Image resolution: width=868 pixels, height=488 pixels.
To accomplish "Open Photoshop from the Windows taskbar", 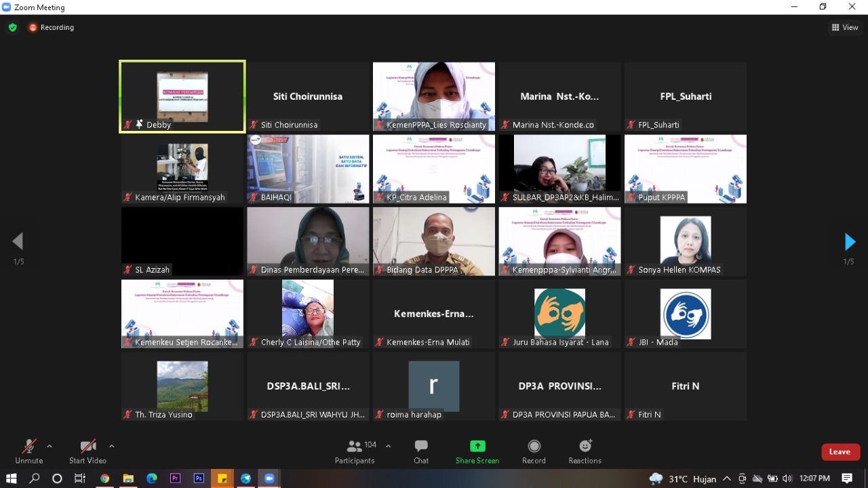I will click(199, 478).
